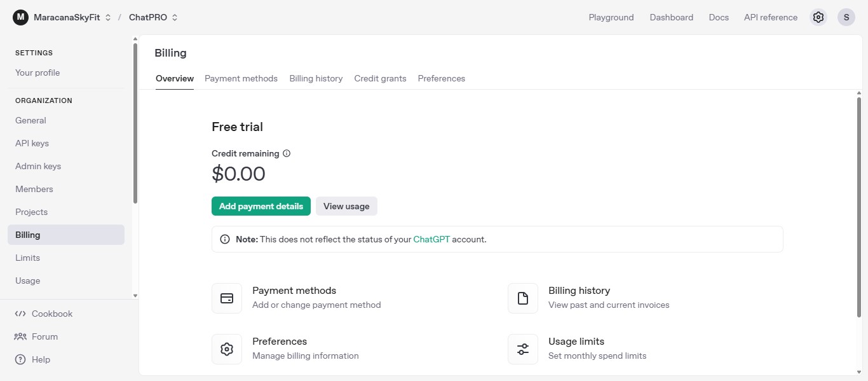Open the settings gear icon

pos(818,17)
